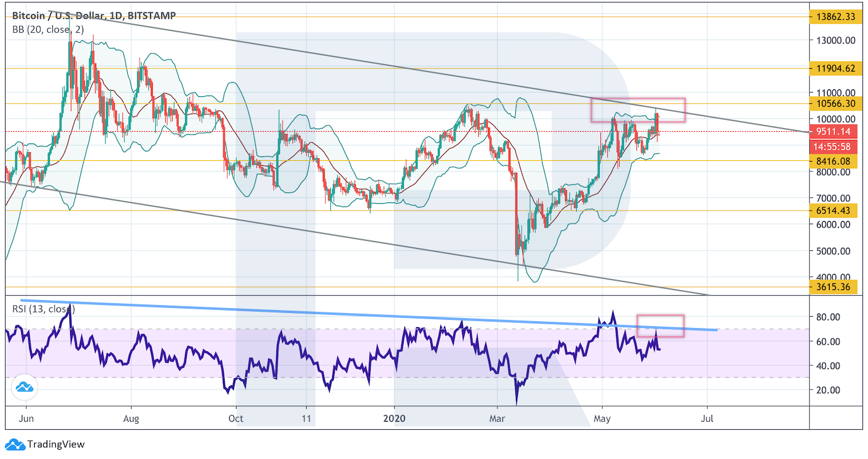Click the RSI (13, close) indicator label

(x=43, y=309)
